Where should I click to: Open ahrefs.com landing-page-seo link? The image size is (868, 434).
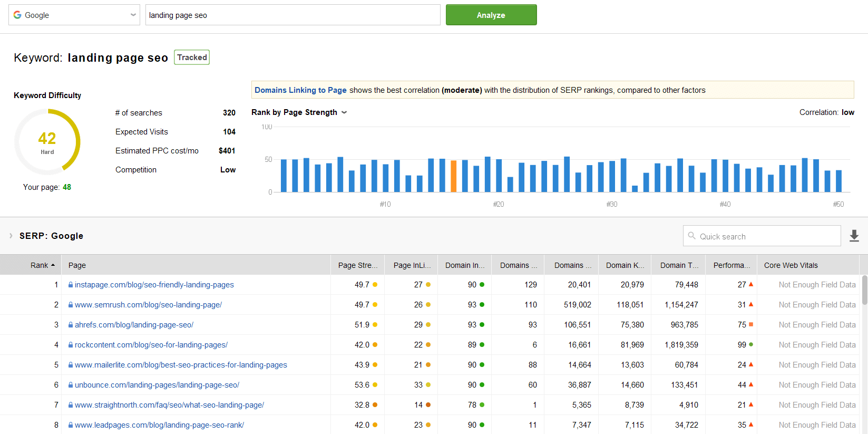[134, 325]
